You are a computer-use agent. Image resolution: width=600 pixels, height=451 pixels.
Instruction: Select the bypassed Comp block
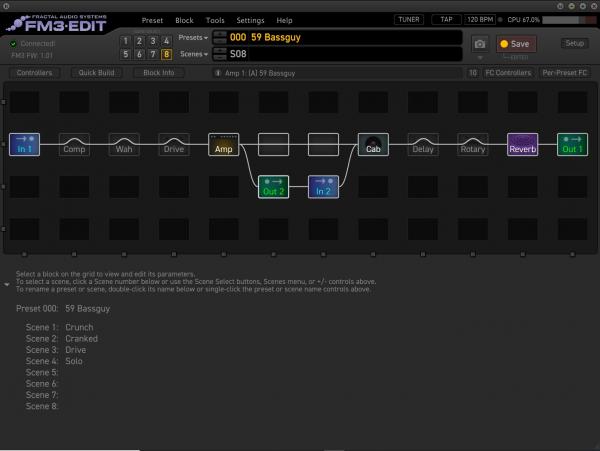[74, 144]
